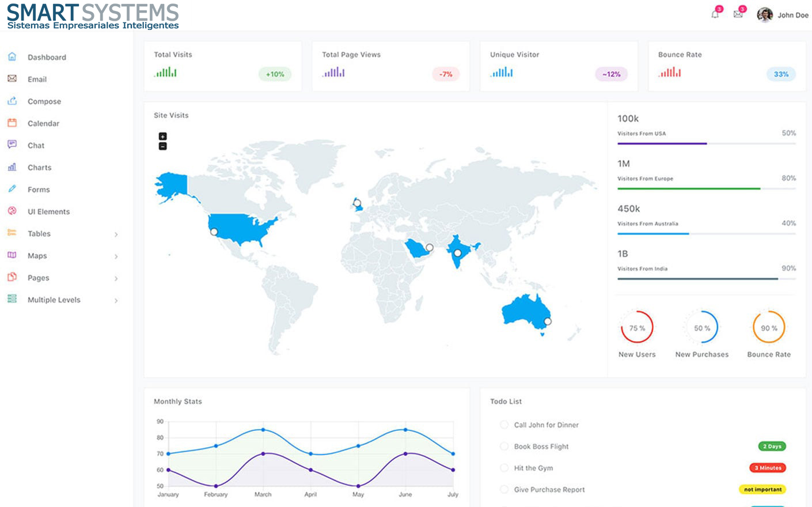Check off Hit the Gym

(x=504, y=468)
